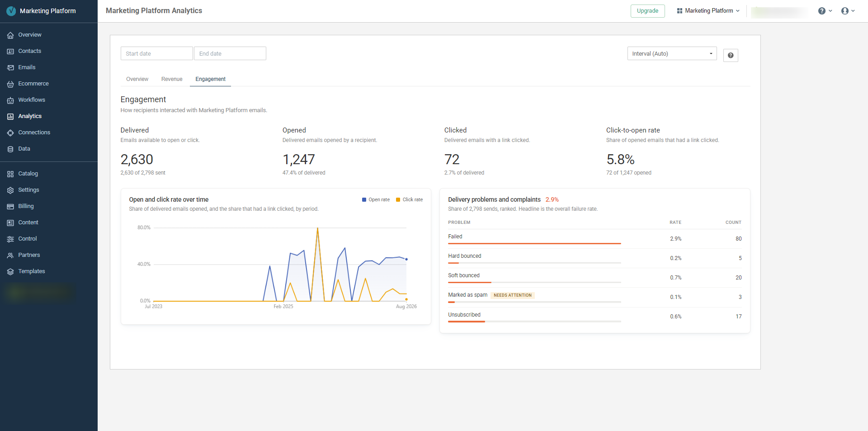Screen dimensions: 868x431
Task: Click the Ecommerce basket icon
Action: (10, 84)
